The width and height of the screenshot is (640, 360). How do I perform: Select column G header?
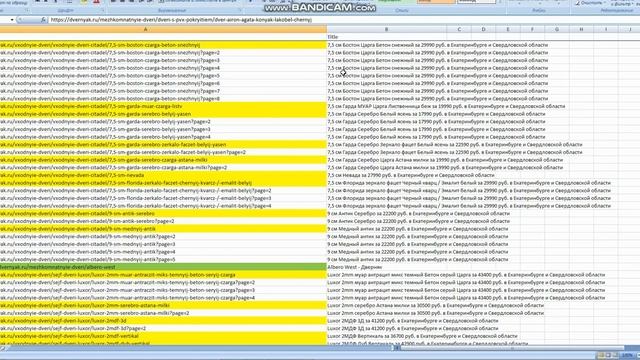pos(557,29)
